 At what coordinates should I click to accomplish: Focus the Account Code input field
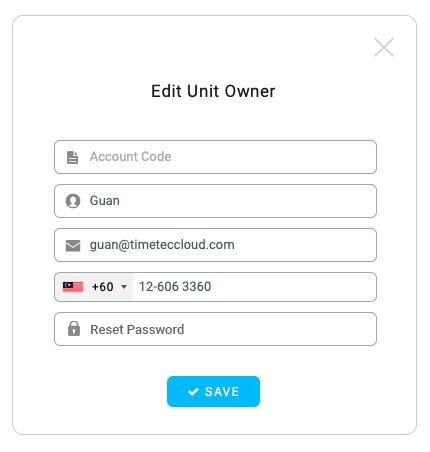pyautogui.click(x=215, y=157)
